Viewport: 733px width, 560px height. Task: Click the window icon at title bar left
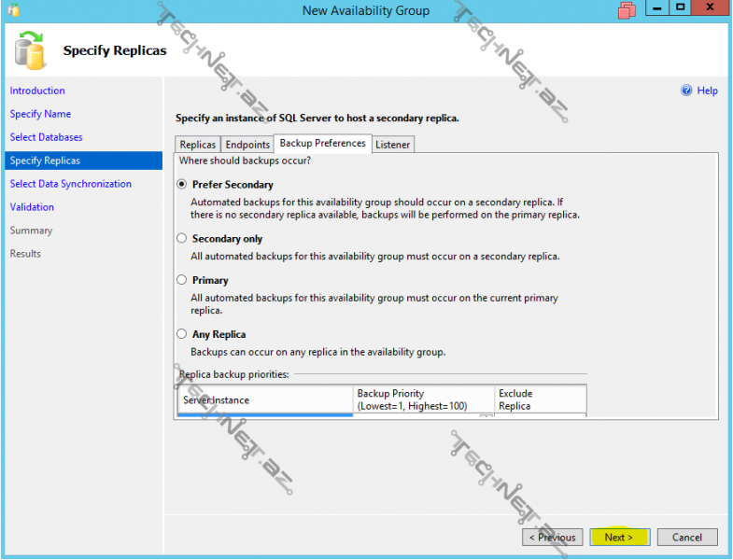11,10
